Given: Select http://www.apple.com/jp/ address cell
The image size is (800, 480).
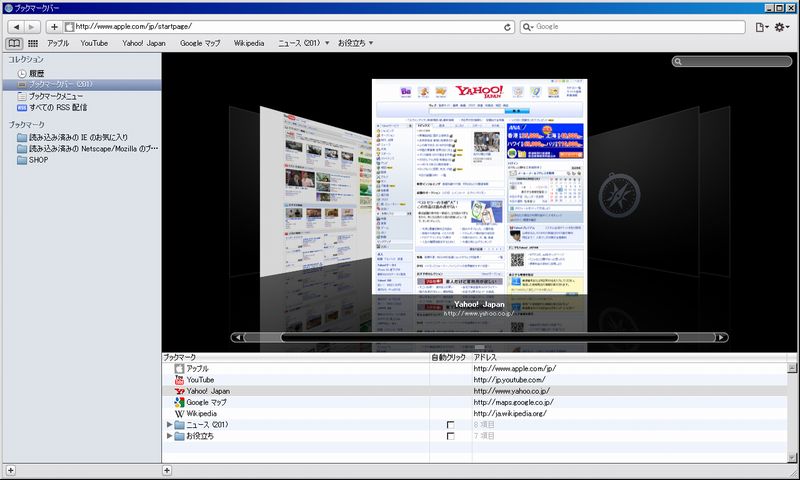Looking at the screenshot, I should coord(515,368).
